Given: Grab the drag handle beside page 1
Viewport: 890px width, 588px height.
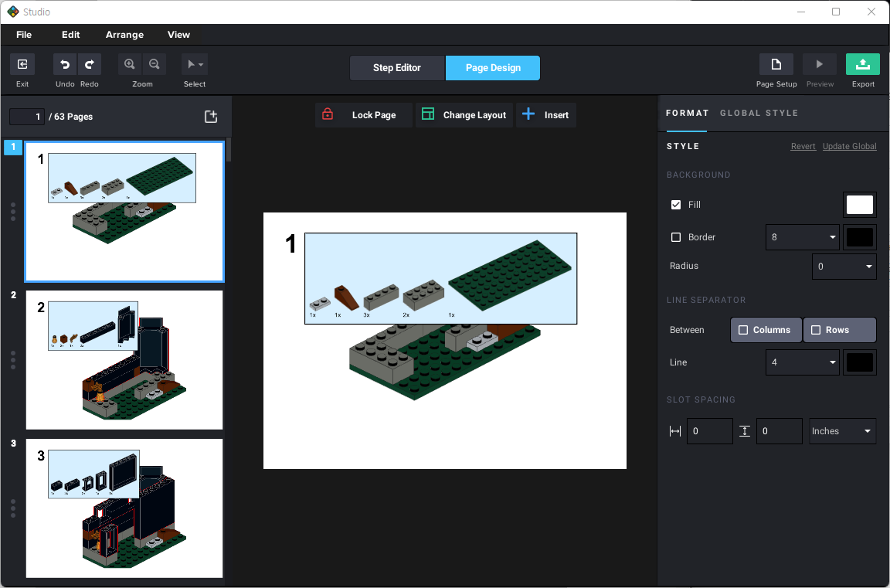Looking at the screenshot, I should [13, 212].
